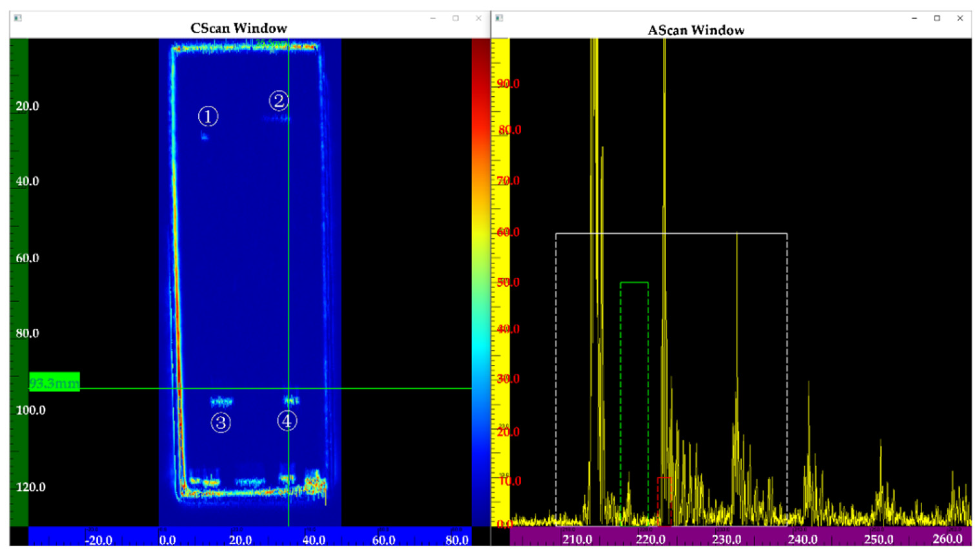The image size is (980, 556).
Task: Click the 30.0 amplitude label in AScan
Action: point(509,379)
